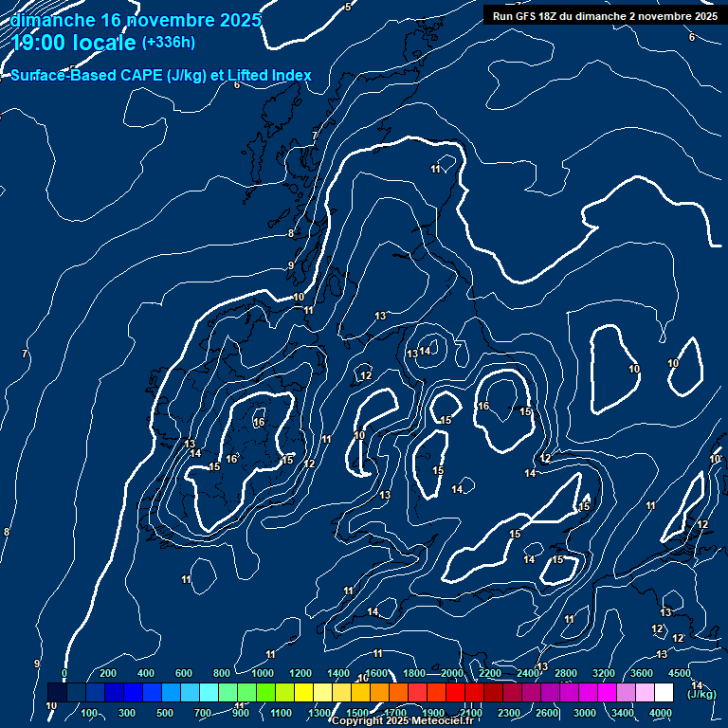Pick the pure red swatch in the CAPE legend
The image size is (728, 728).
455,693
